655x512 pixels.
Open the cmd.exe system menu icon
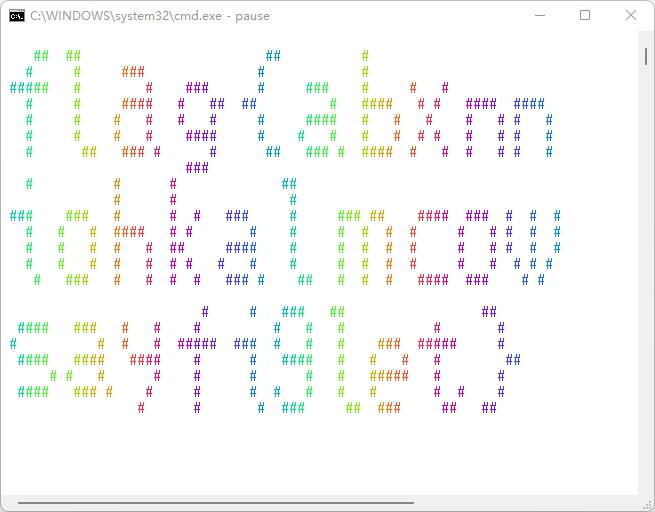point(17,16)
